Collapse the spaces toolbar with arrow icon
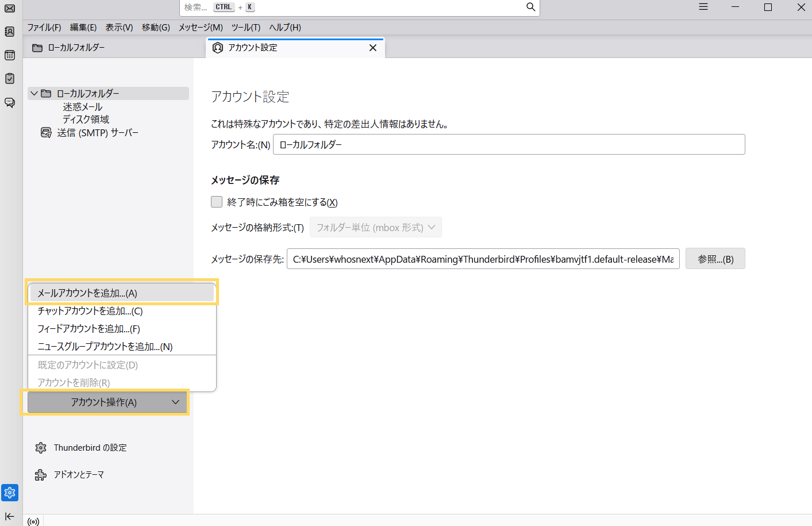812x526 pixels. 10,516
